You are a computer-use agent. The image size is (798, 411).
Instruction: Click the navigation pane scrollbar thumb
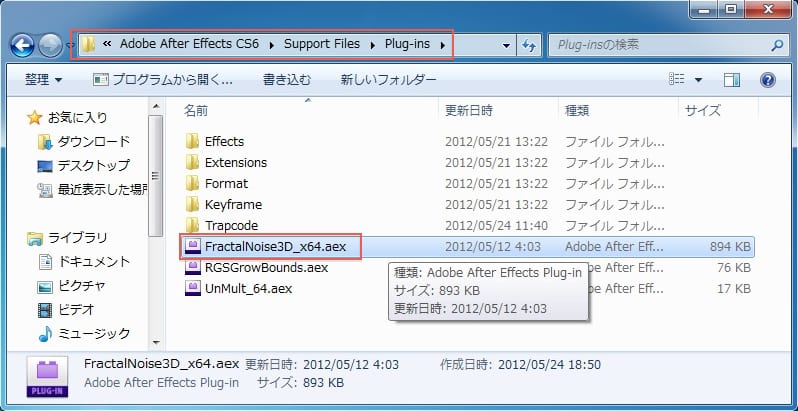coord(156,175)
